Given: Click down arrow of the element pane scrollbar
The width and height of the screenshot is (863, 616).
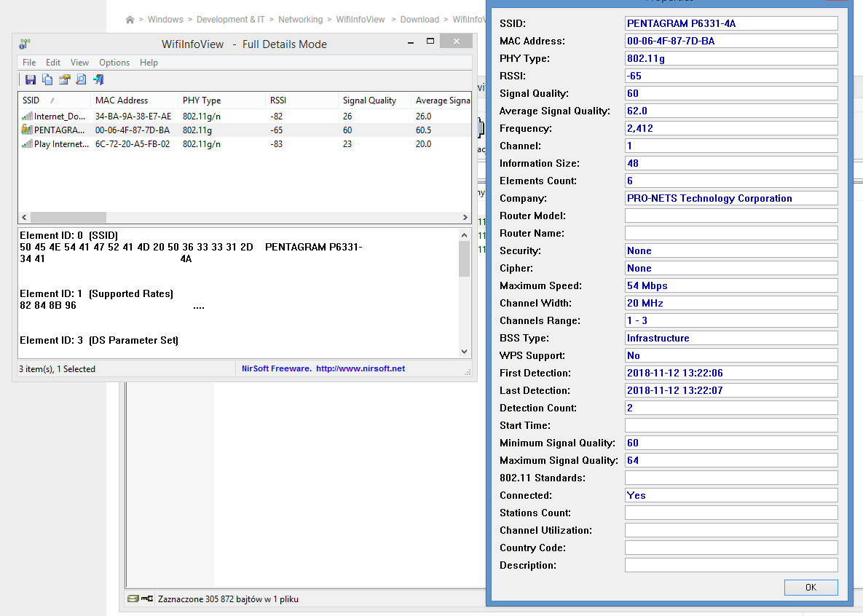Looking at the screenshot, I should pos(464,352).
